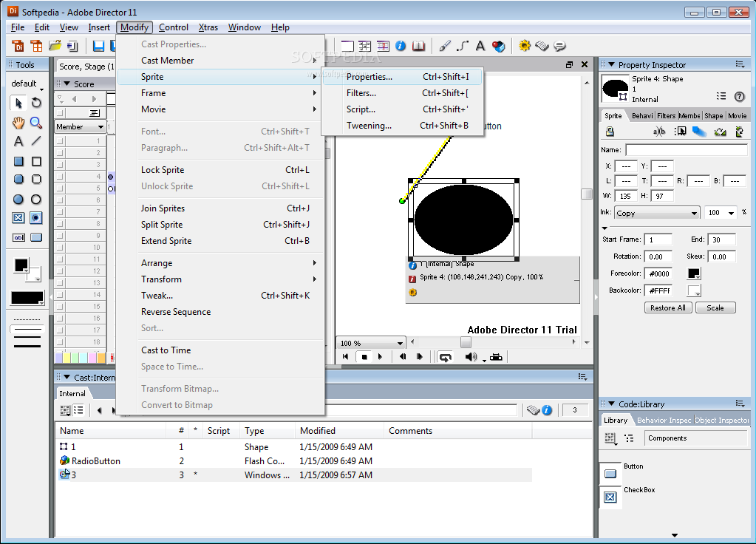Image resolution: width=756 pixels, height=544 pixels.
Task: Choose the unfilled Ellipse tool
Action: [36, 199]
